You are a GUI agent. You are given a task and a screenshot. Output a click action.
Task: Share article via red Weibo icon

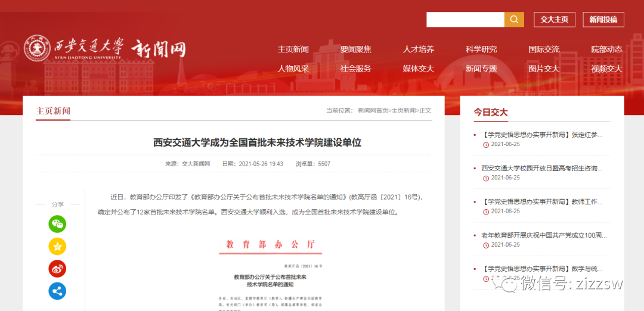[x=57, y=269]
